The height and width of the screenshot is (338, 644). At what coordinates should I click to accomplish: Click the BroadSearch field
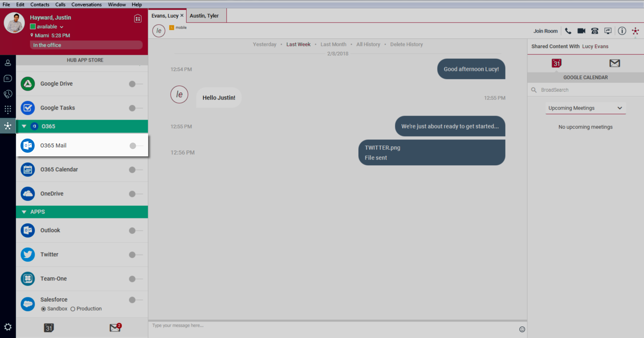pos(586,90)
